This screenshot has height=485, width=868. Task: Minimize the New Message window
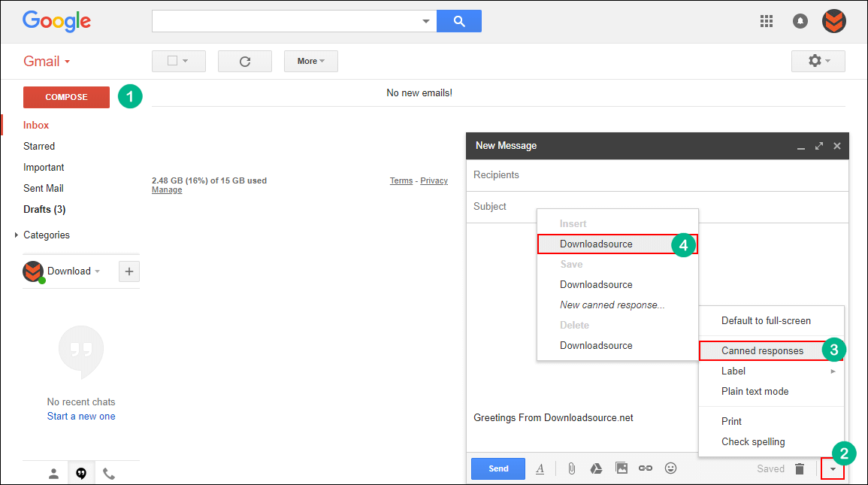(x=800, y=147)
